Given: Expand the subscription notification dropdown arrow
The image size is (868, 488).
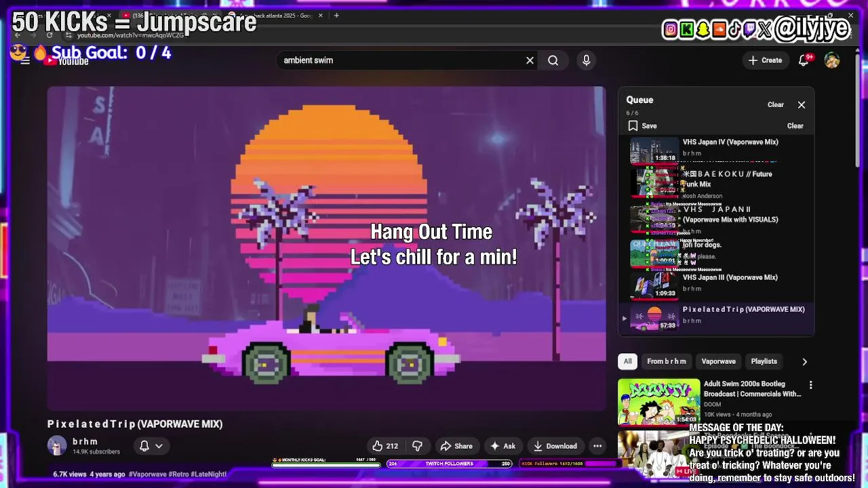Looking at the screenshot, I should (159, 446).
